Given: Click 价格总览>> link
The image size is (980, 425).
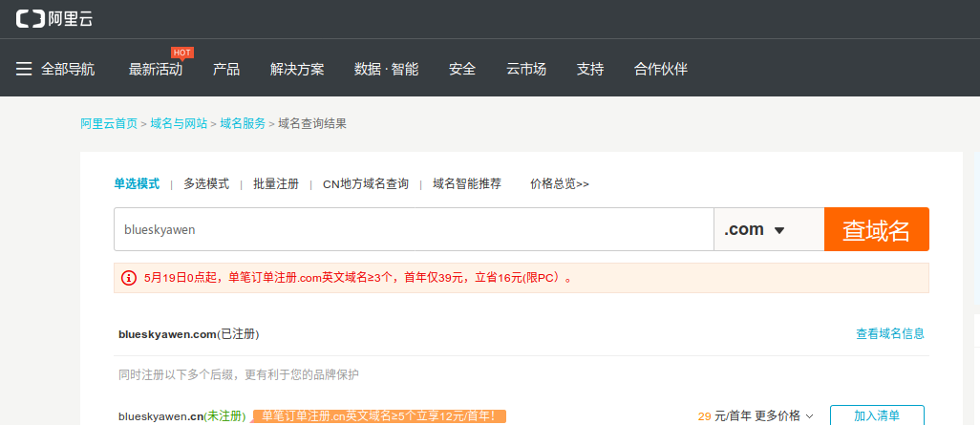Looking at the screenshot, I should (560, 183).
